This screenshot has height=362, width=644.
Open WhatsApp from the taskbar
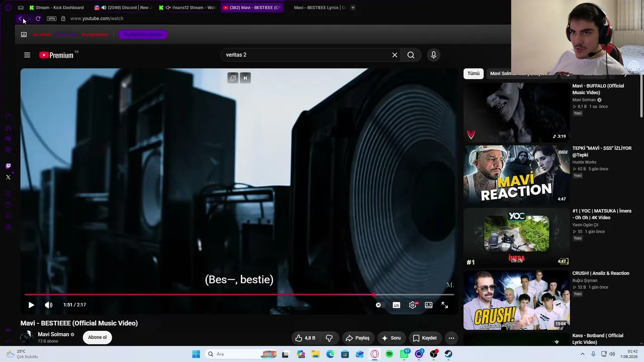(x=405, y=354)
